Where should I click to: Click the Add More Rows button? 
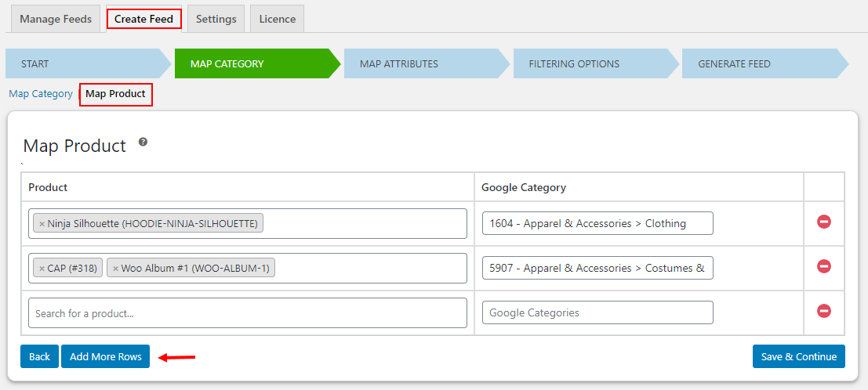click(x=105, y=357)
